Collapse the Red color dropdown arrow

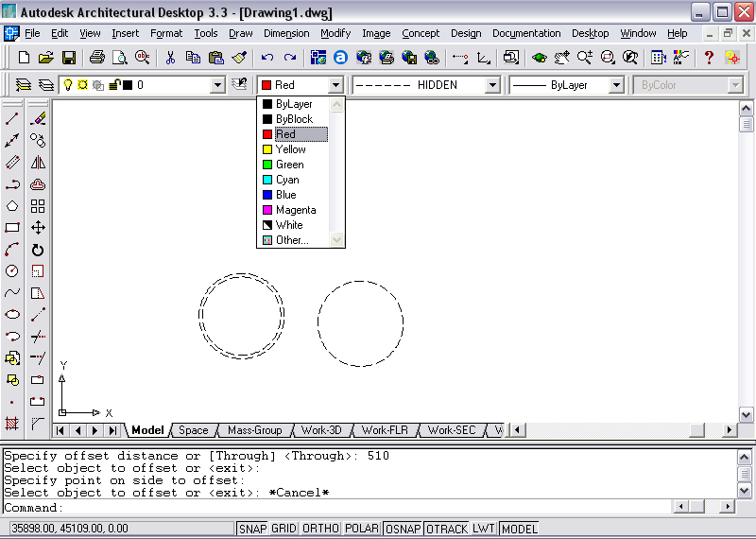335,85
